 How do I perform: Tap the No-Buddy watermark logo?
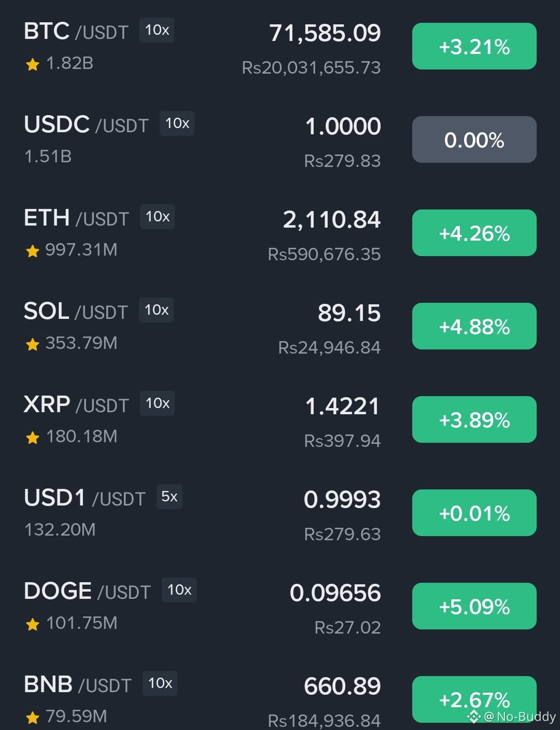click(x=473, y=717)
